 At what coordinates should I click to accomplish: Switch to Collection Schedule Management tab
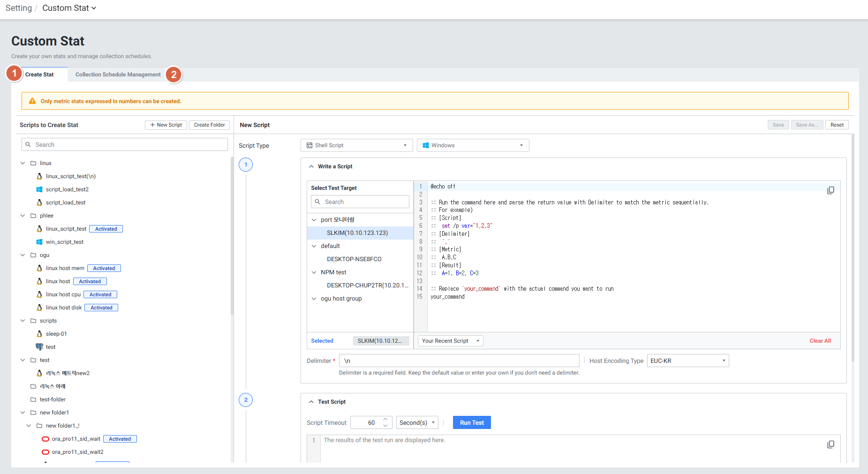(x=118, y=75)
